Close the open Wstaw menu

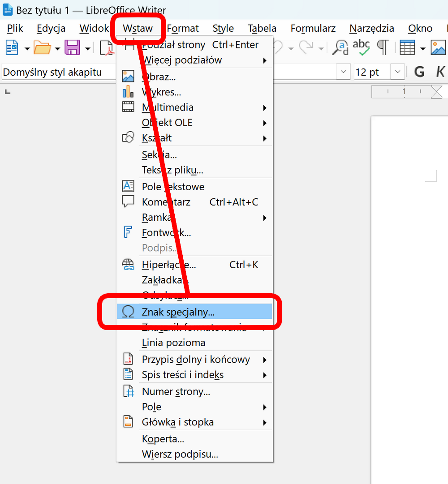138,28
